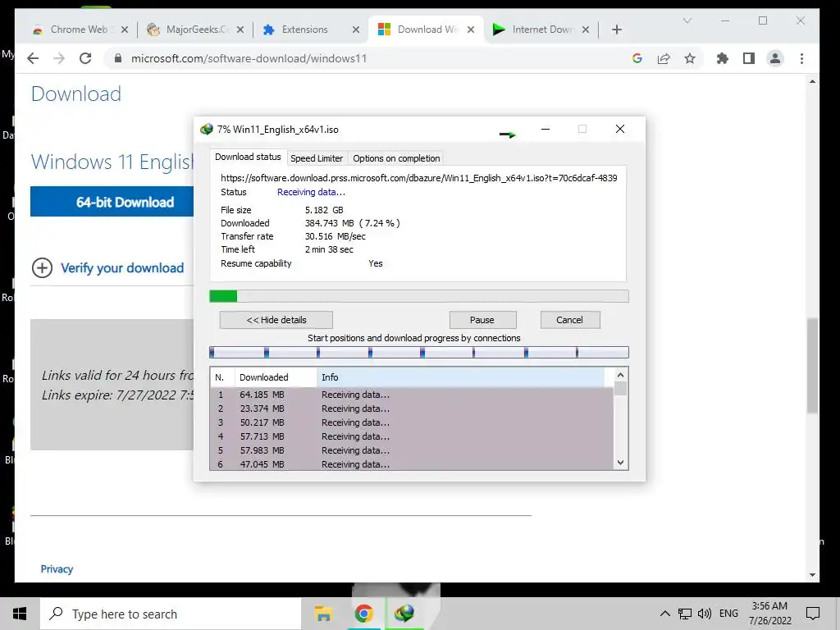Open the Extensions puzzle icon in toolbar
Screen dimensions: 840x630
(x=722, y=58)
